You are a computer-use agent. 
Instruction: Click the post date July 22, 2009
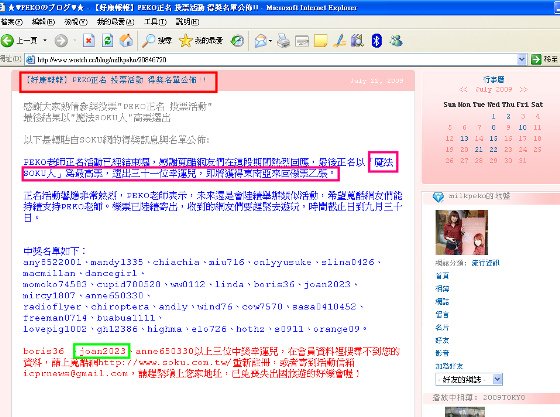click(377, 81)
